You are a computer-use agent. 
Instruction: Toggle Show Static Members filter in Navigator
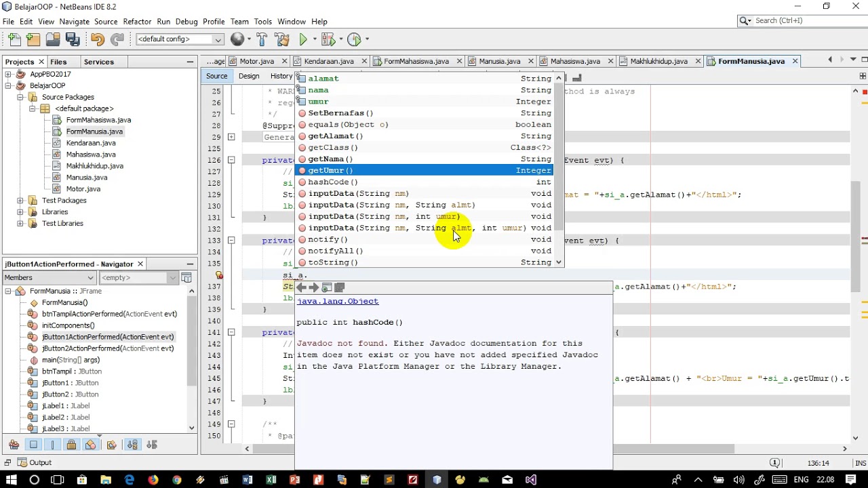coord(52,445)
